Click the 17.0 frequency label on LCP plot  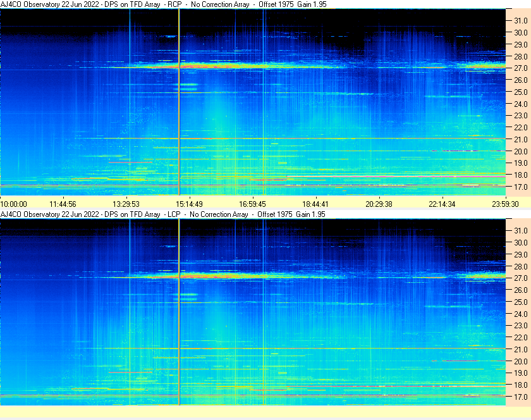pos(521,397)
